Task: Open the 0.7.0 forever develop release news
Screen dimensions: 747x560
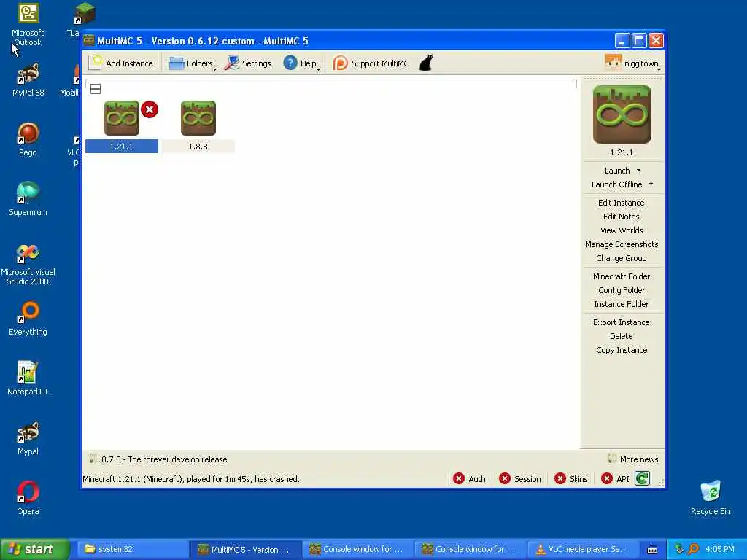Action: tap(164, 459)
